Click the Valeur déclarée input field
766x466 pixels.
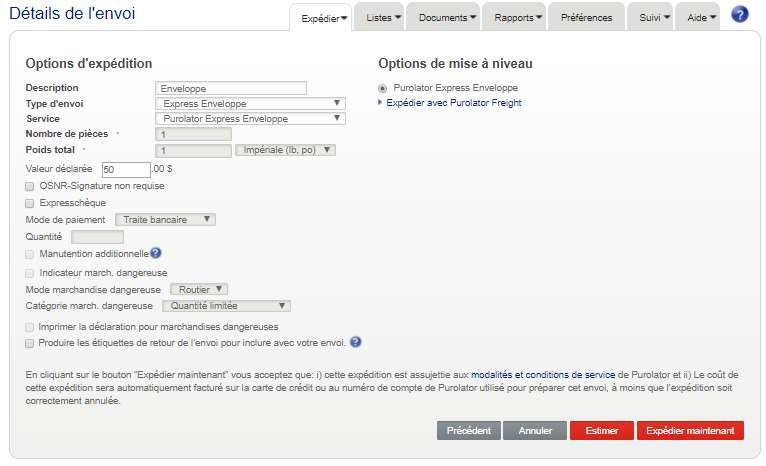point(125,170)
